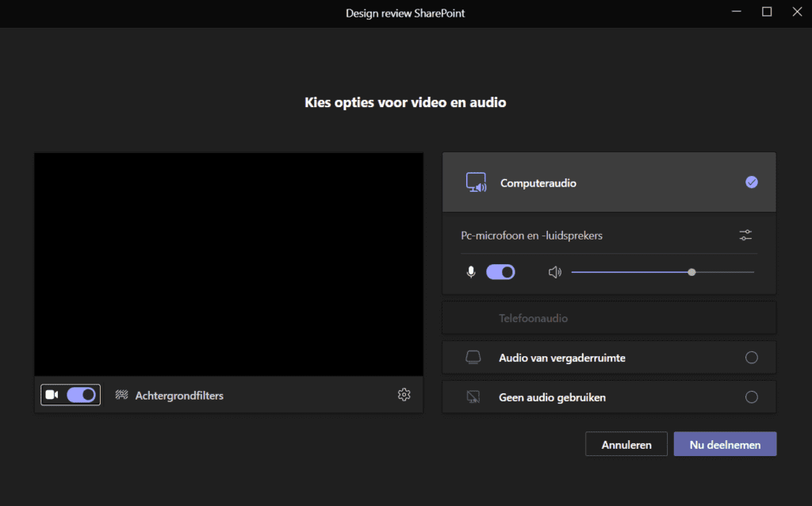812x506 pixels.
Task: Click the meeting room audio device icon
Action: 473,358
